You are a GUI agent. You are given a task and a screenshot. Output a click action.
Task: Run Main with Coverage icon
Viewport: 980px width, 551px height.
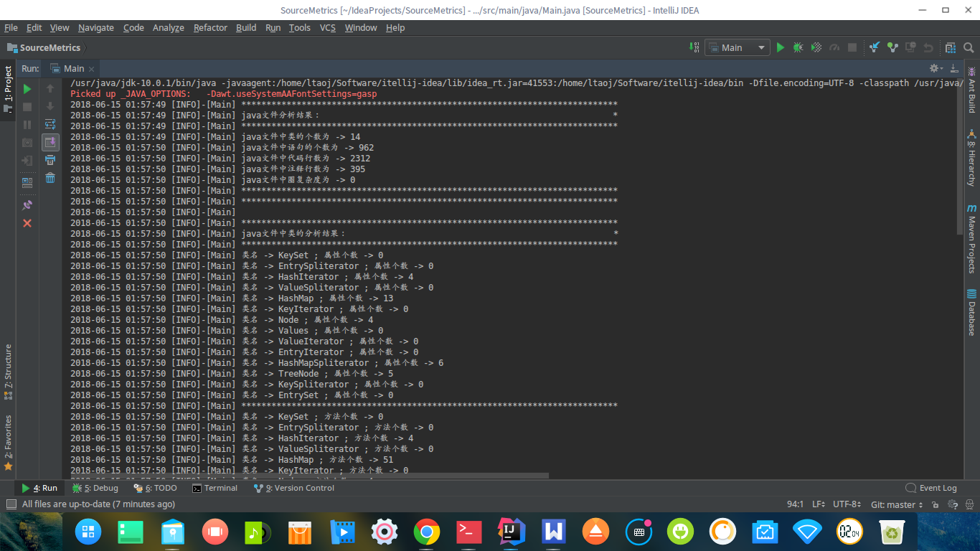point(816,47)
